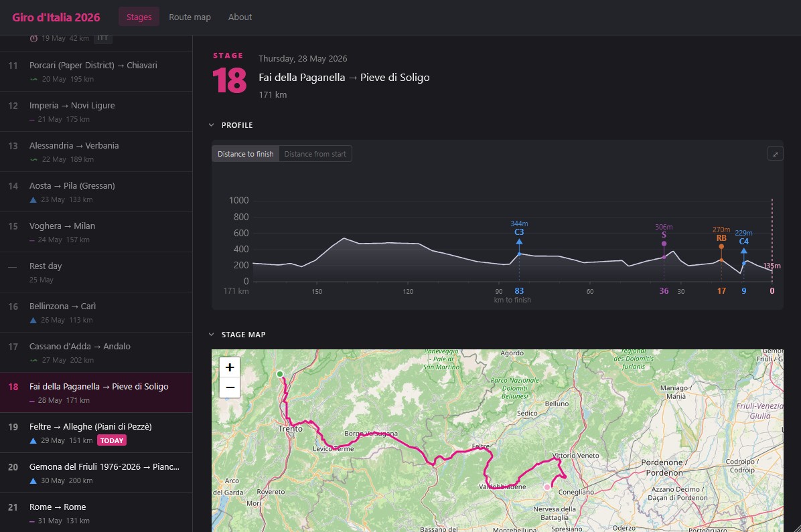This screenshot has width=801, height=532.
Task: Select stage 19 Feltre to Alleghe
Action: point(96,433)
